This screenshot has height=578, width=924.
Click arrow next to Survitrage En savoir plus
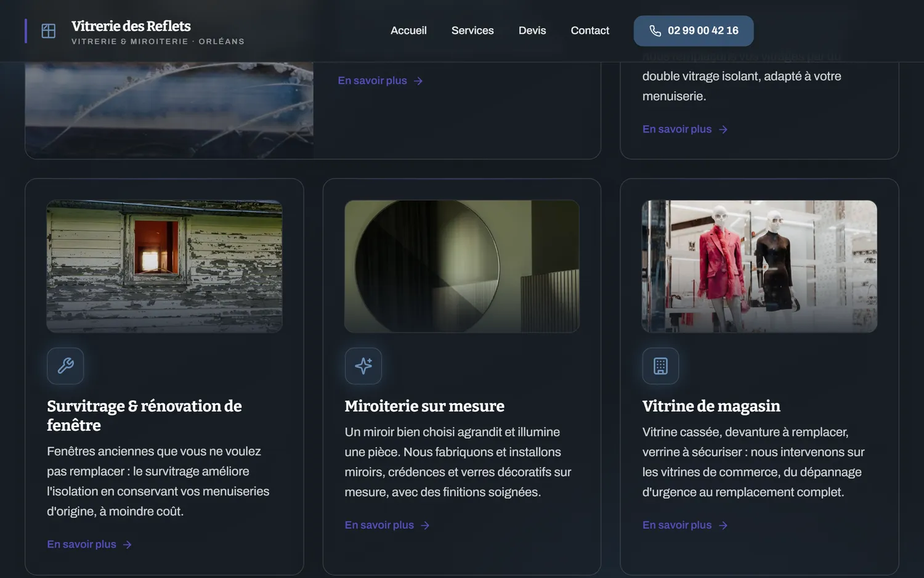click(x=128, y=545)
